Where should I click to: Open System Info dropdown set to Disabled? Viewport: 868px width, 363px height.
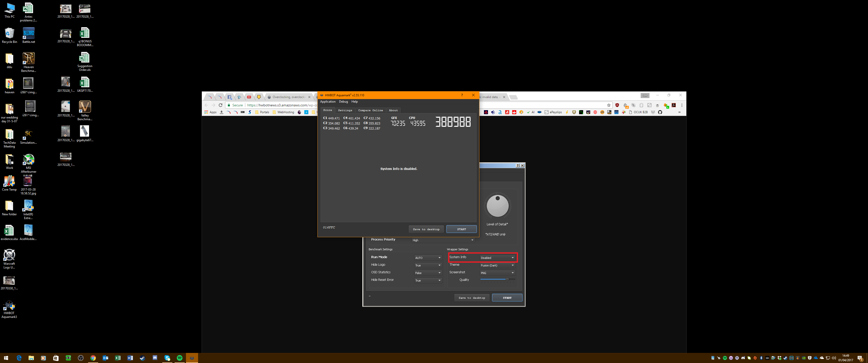pyautogui.click(x=497, y=258)
